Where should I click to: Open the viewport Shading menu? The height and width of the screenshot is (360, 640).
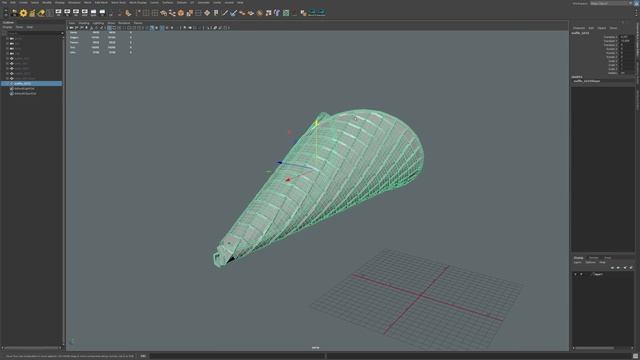point(84,23)
